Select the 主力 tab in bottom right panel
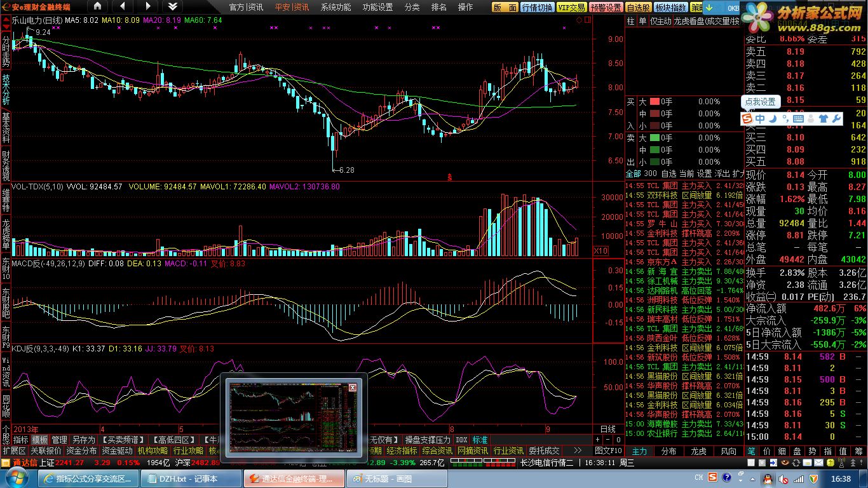The width and height of the screenshot is (868, 488). pyautogui.click(x=639, y=451)
